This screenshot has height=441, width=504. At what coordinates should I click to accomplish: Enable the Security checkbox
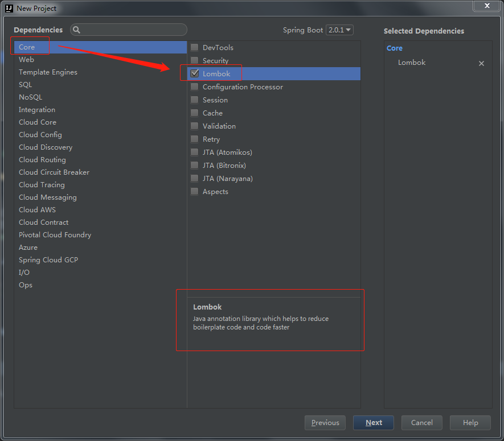[x=194, y=60]
